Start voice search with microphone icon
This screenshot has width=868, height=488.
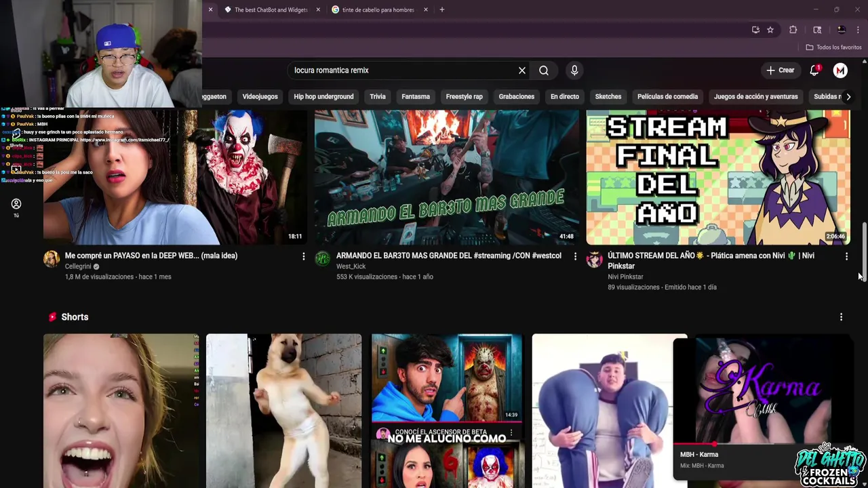click(x=574, y=70)
